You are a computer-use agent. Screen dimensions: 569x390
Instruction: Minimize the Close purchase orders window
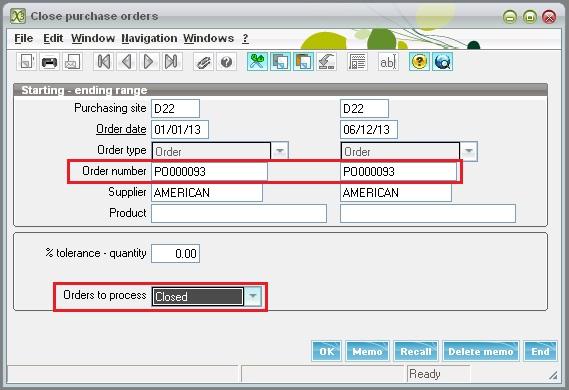click(x=510, y=17)
